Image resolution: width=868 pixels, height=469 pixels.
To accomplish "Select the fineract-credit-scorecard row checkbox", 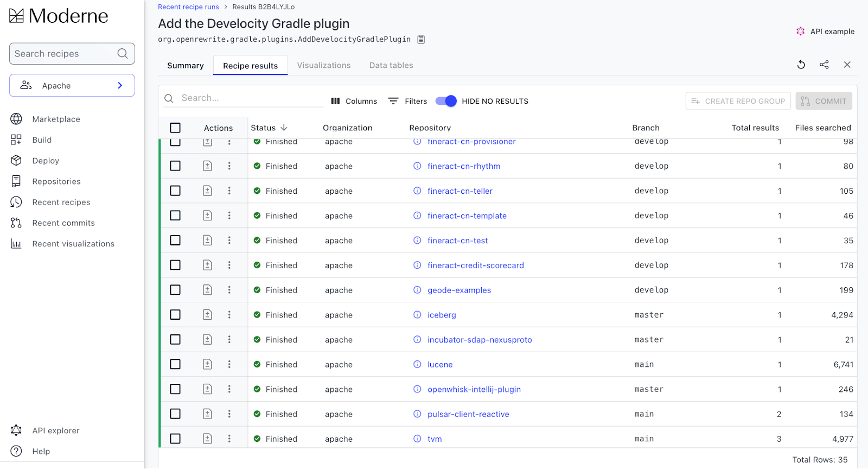I will [x=175, y=265].
